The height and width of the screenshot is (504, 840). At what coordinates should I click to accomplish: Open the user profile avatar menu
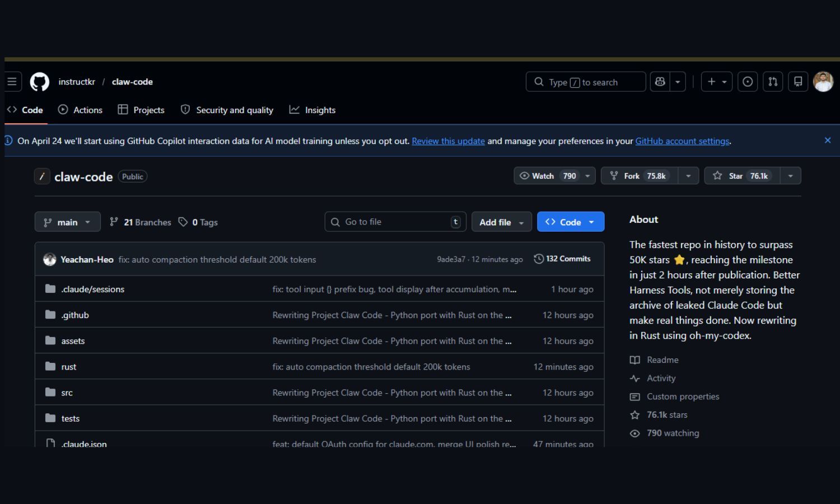(x=823, y=82)
